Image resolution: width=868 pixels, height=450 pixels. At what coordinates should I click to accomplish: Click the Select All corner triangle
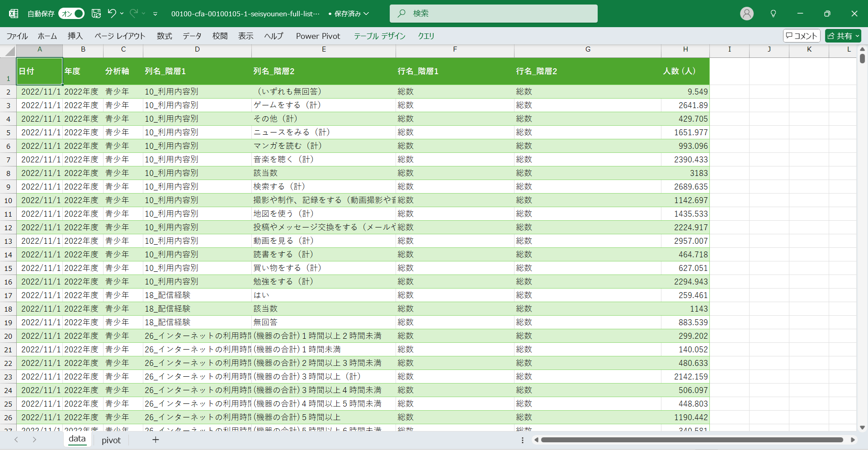click(x=9, y=51)
